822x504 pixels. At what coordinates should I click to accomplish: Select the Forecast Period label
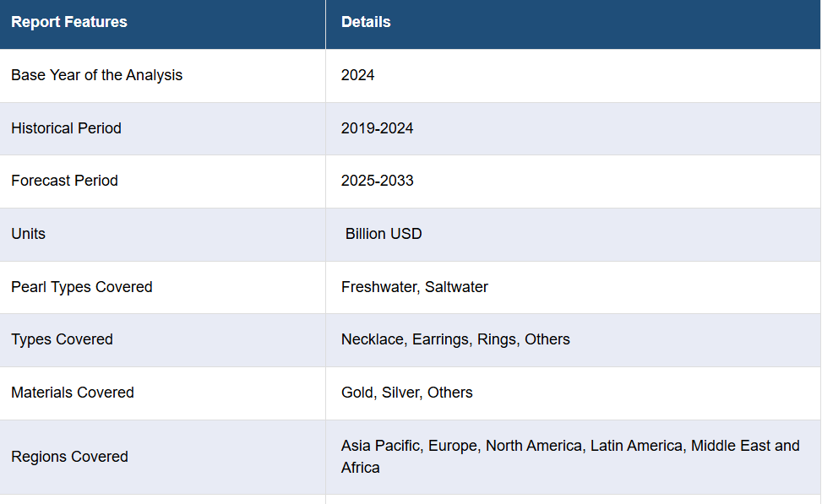click(64, 181)
